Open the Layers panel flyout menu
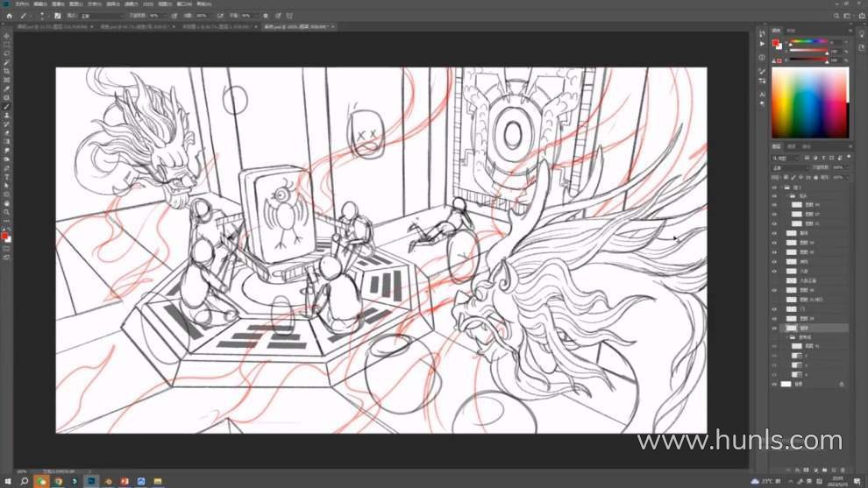868x488 pixels. pyautogui.click(x=850, y=146)
